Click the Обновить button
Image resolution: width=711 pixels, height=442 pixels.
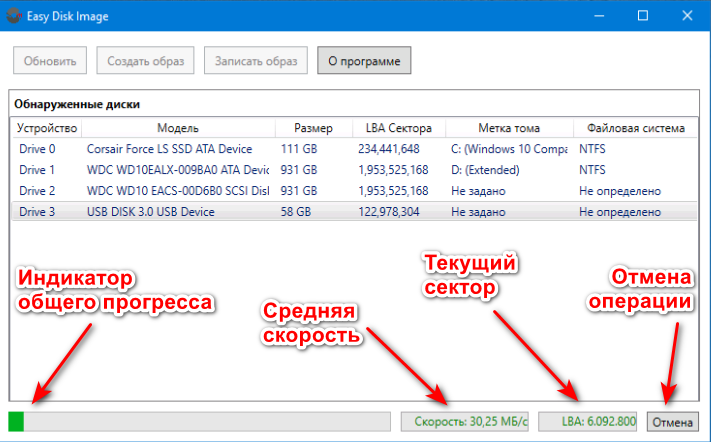[50, 60]
